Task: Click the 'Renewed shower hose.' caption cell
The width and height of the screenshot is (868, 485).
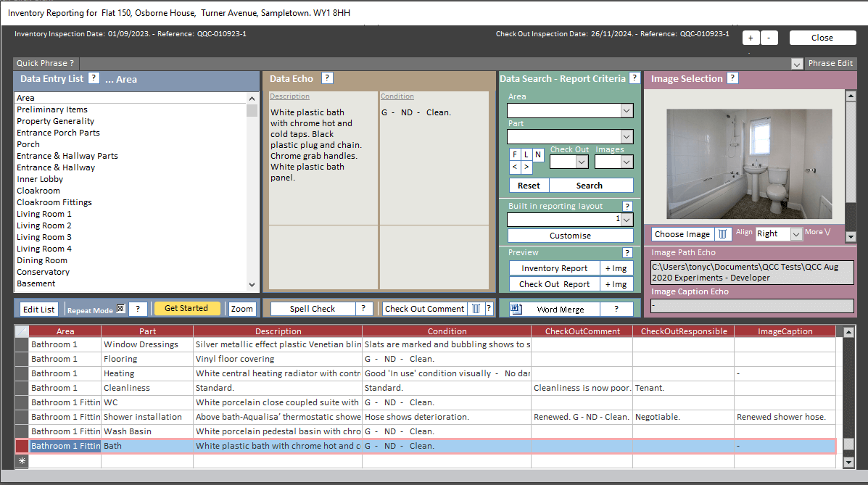Action: coord(785,417)
